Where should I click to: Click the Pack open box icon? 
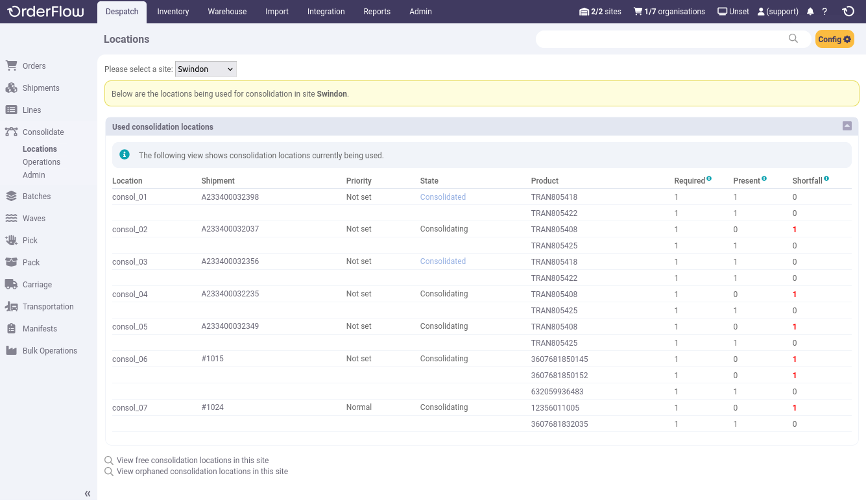[x=11, y=262]
